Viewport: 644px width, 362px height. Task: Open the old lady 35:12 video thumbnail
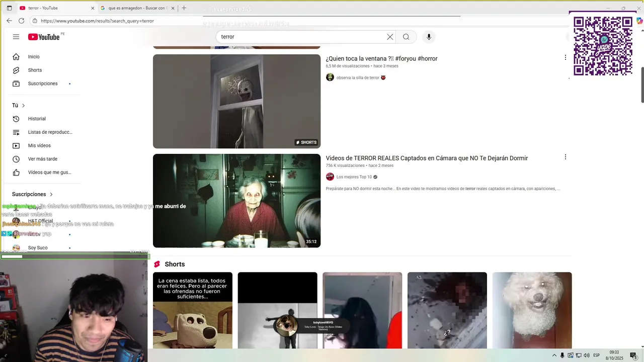[236, 201]
